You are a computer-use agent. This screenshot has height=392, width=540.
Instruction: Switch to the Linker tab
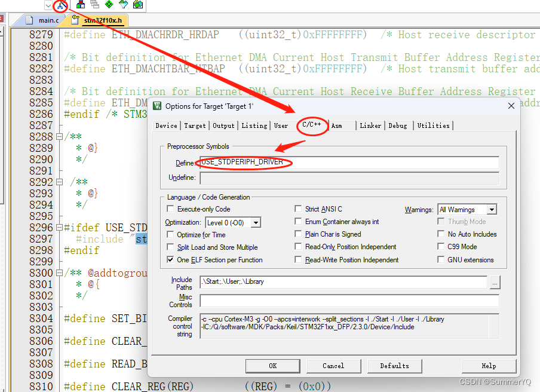tap(370, 125)
